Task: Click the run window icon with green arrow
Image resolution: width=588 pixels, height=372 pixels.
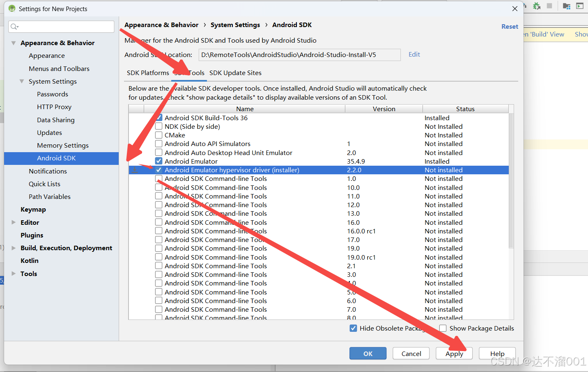Action: click(580, 6)
